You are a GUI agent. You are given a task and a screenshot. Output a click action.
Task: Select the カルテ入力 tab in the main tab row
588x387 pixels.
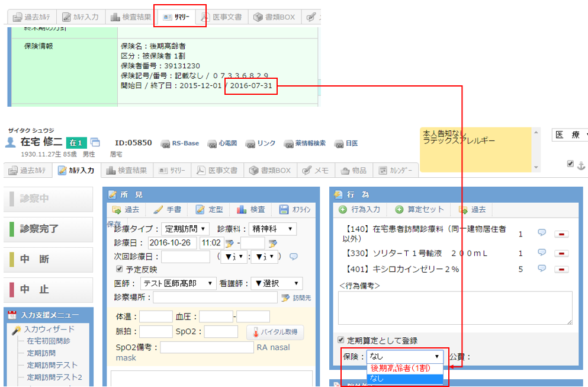click(x=76, y=171)
